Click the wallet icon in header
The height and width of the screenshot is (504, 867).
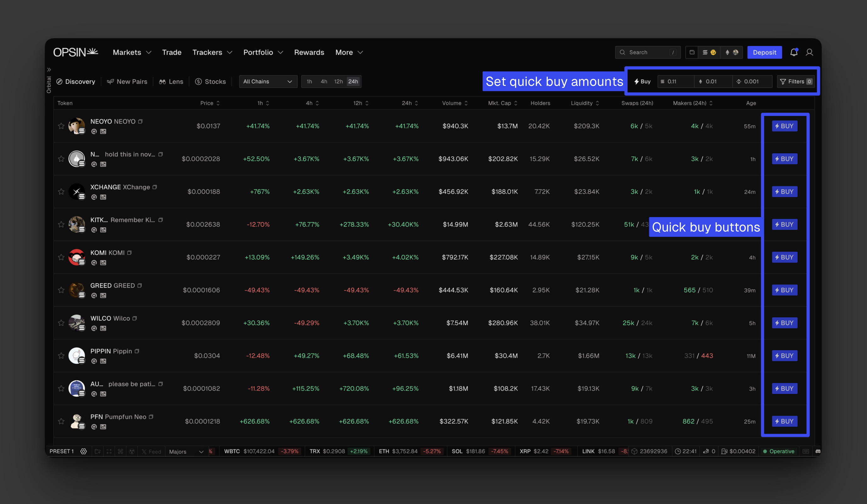(x=692, y=52)
